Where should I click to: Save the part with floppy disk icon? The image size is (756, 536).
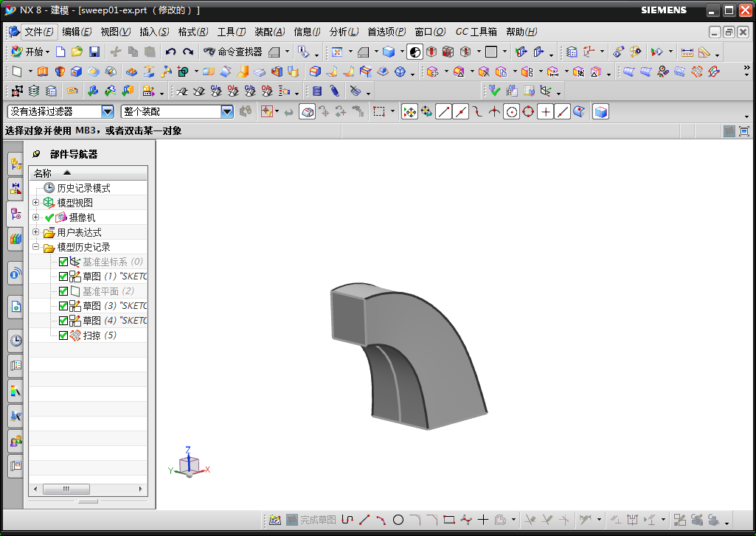[94, 52]
